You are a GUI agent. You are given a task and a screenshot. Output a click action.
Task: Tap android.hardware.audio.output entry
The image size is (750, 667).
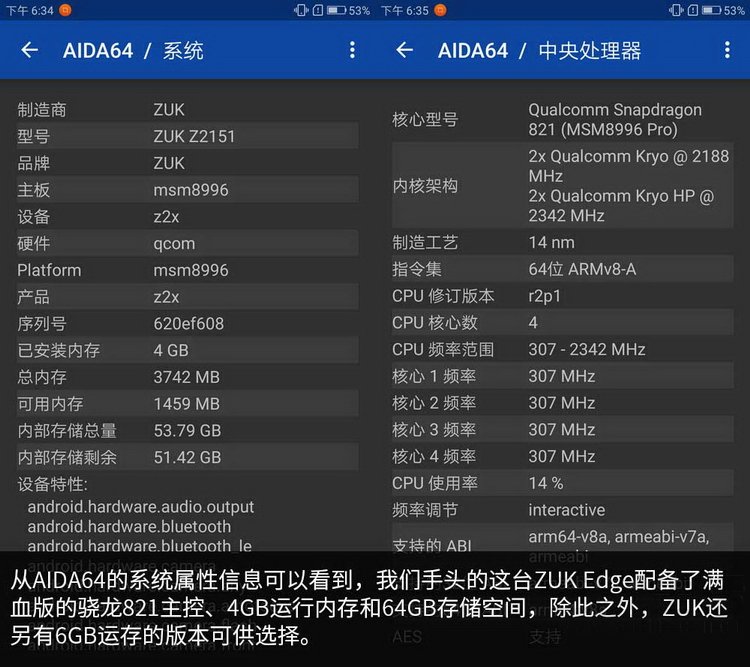point(141,507)
